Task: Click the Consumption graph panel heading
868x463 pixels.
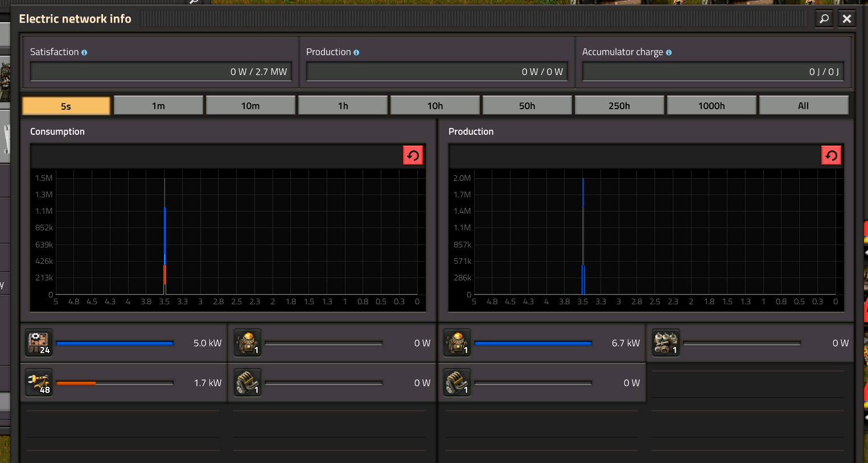Action: [x=57, y=131]
